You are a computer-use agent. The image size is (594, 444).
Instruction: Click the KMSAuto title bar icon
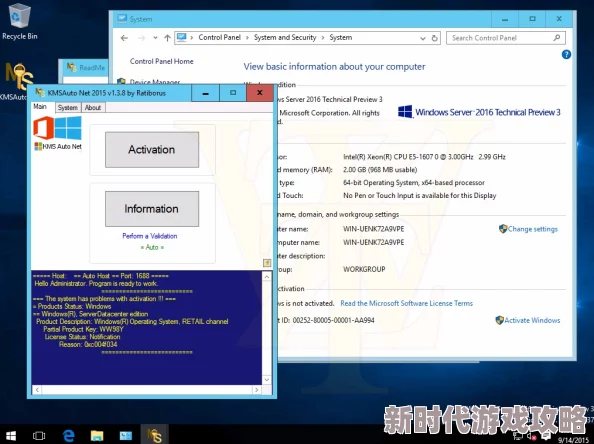[40, 93]
